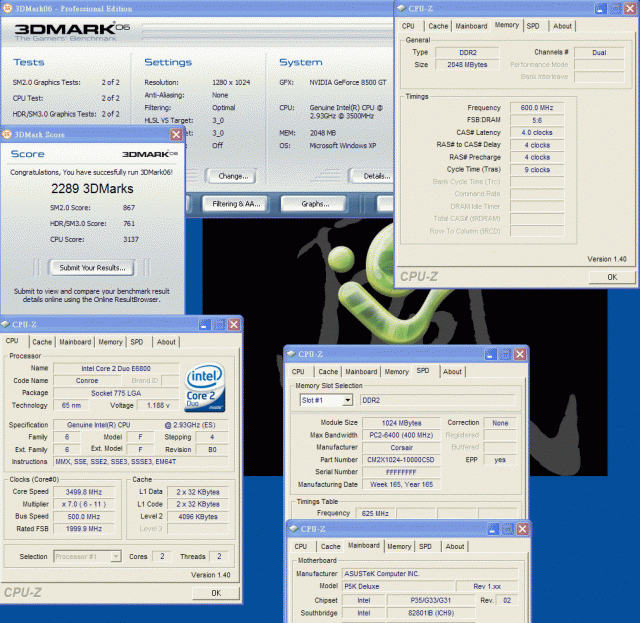Viewport: 640px width, 623px height.
Task: Click the 3DMark06 title bar app icon
Action: coord(7,8)
